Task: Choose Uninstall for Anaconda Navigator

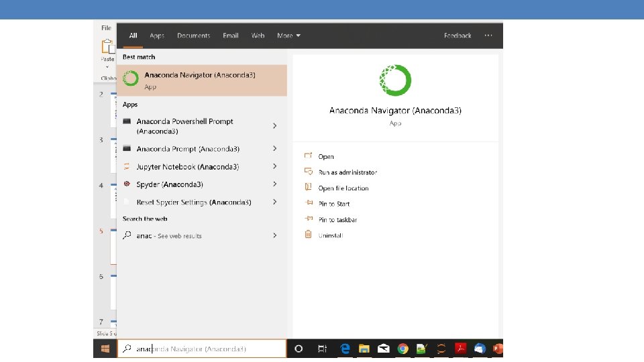Action: click(x=331, y=235)
